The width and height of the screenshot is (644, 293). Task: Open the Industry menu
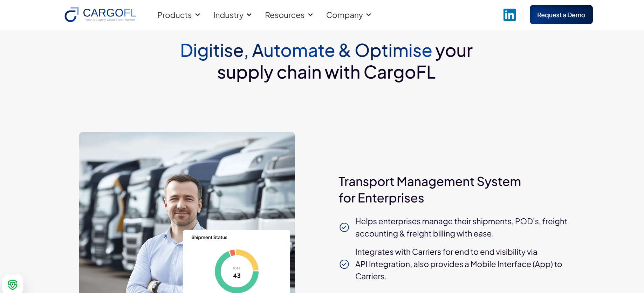228,15
